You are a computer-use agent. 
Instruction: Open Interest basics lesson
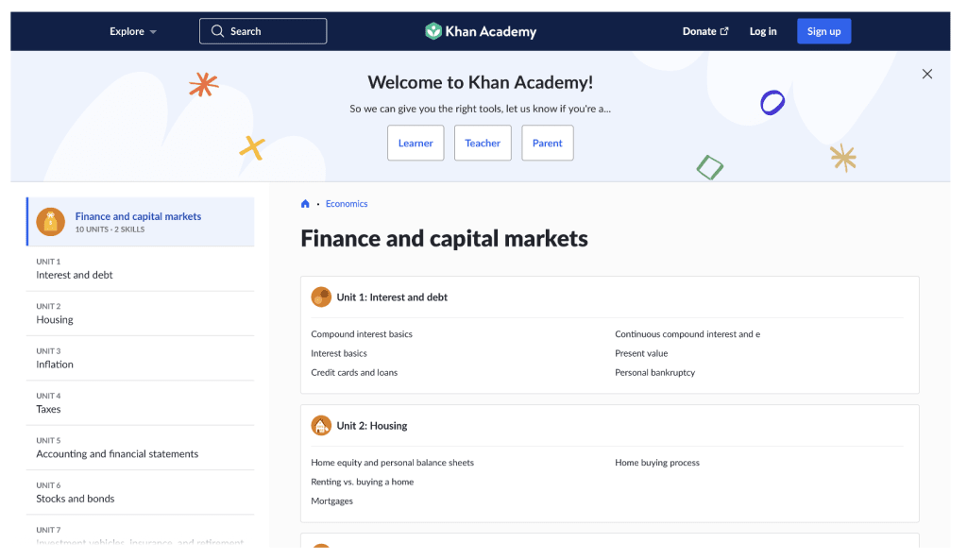(339, 353)
